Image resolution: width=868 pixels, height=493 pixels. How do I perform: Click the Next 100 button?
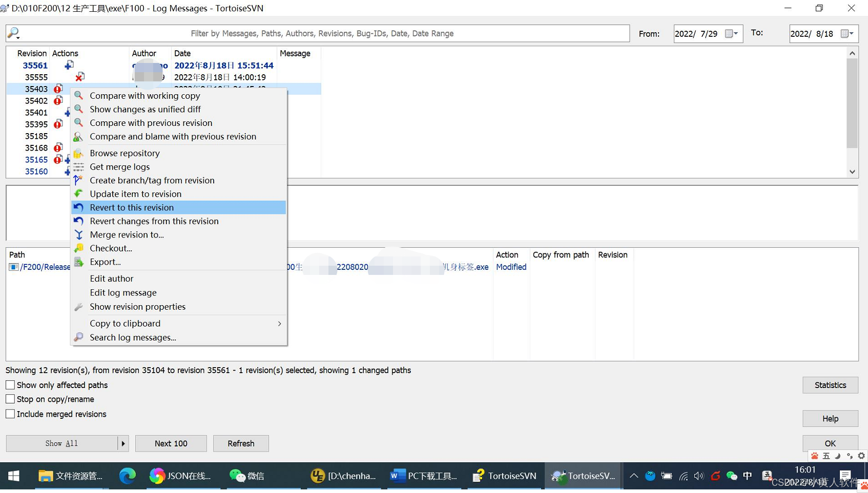171,443
